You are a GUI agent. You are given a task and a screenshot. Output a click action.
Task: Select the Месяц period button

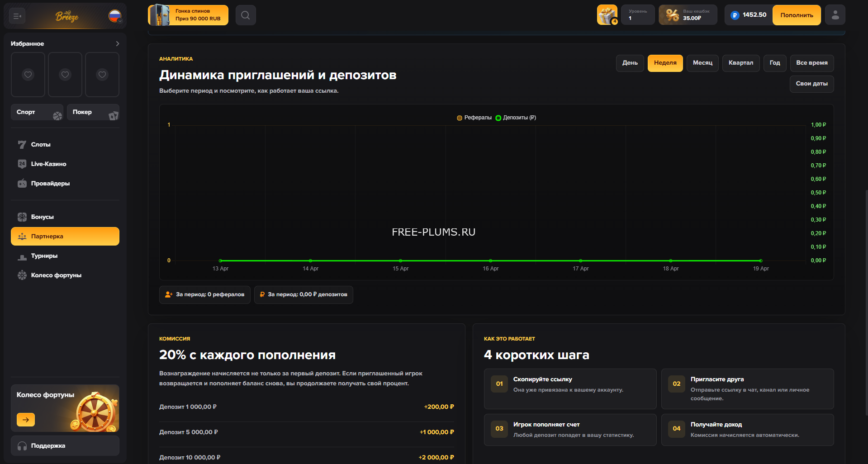click(x=702, y=63)
